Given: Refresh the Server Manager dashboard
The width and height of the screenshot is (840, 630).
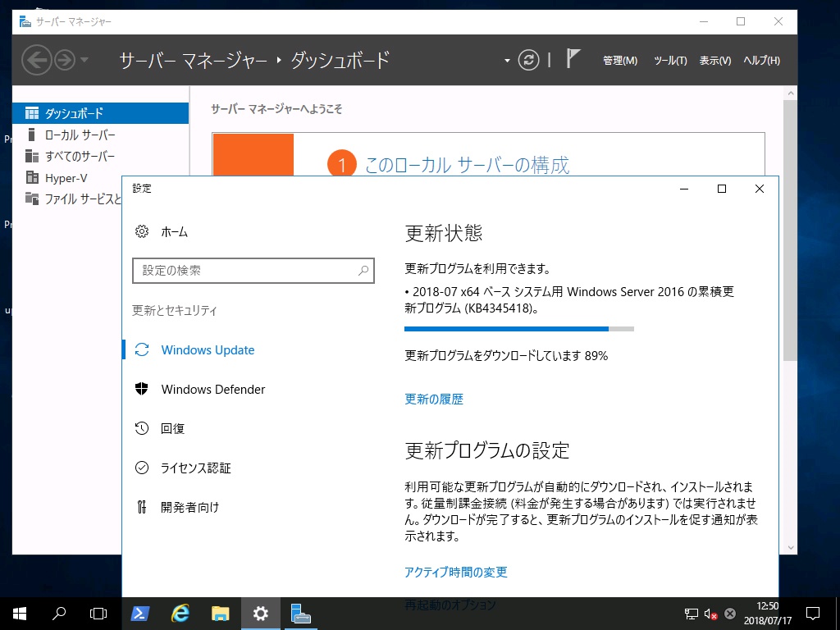Looking at the screenshot, I should pyautogui.click(x=528, y=60).
